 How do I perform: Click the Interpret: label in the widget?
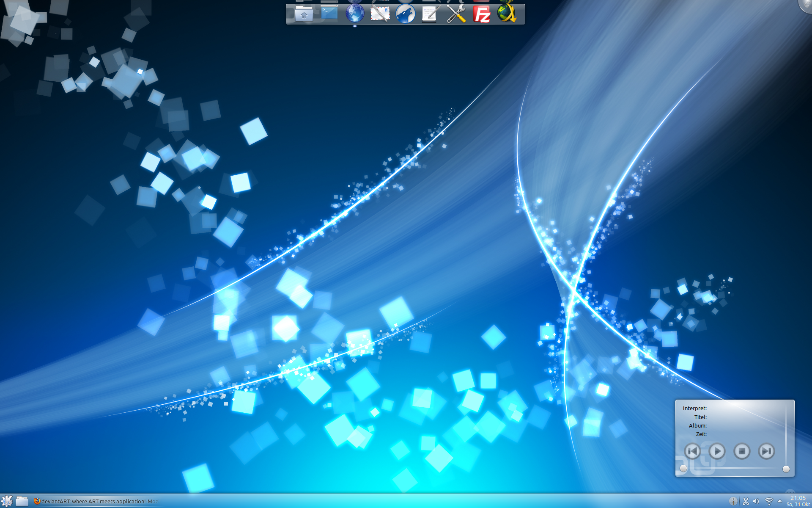[695, 409]
